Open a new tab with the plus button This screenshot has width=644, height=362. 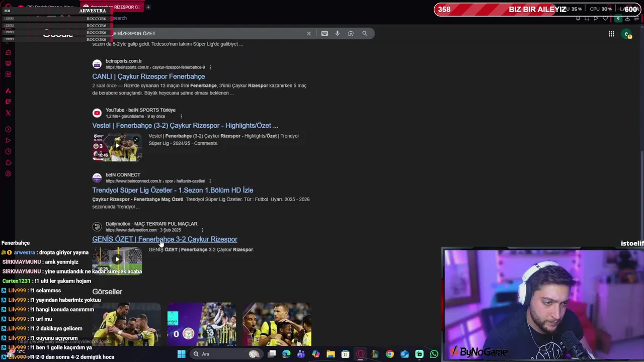click(148, 7)
